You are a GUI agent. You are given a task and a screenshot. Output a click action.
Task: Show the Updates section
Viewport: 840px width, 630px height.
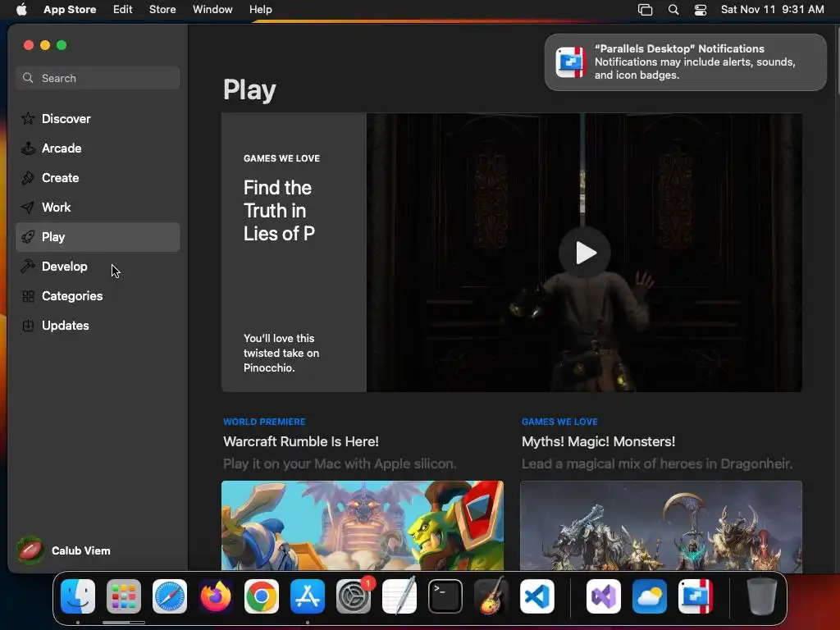pos(98,325)
